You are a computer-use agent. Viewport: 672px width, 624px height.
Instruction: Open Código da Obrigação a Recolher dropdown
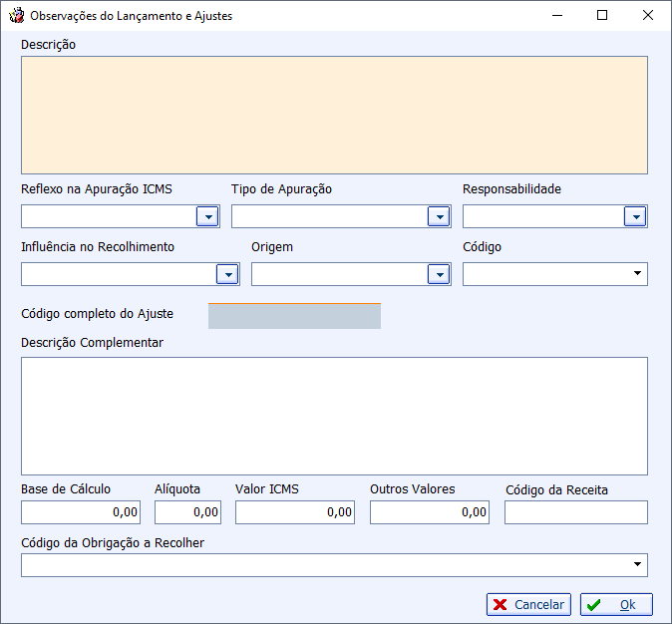click(x=637, y=564)
